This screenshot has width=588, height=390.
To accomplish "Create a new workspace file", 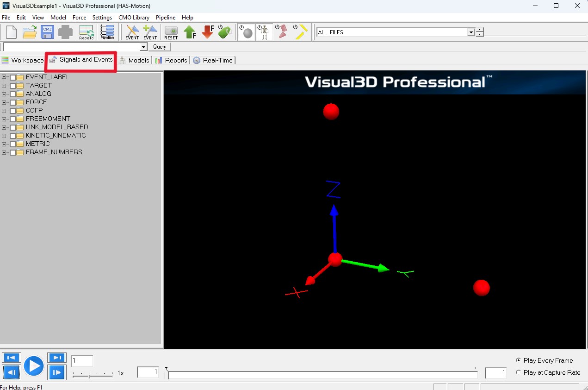I will [11, 32].
